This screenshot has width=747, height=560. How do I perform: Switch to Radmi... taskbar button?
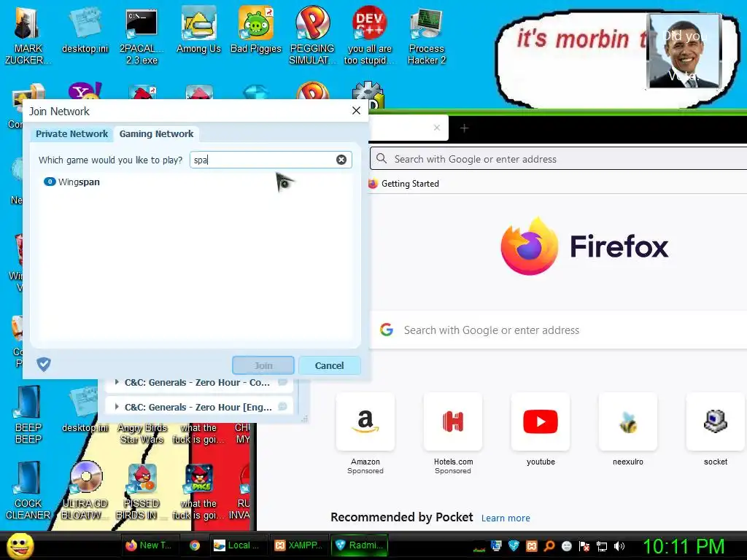360,545
